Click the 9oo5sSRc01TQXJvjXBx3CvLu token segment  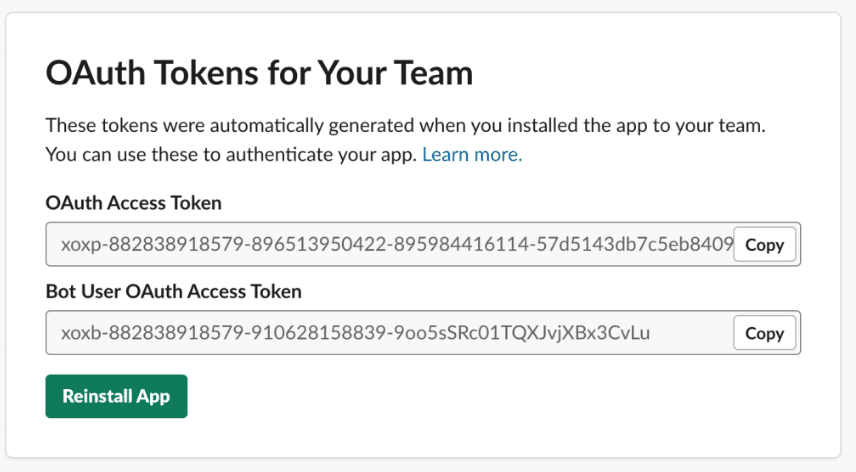(x=521, y=333)
